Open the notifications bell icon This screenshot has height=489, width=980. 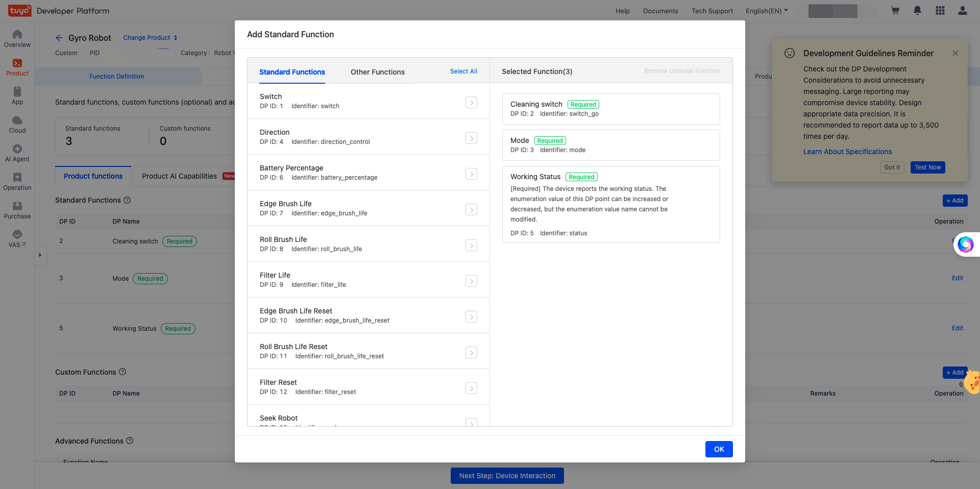[x=917, y=11]
